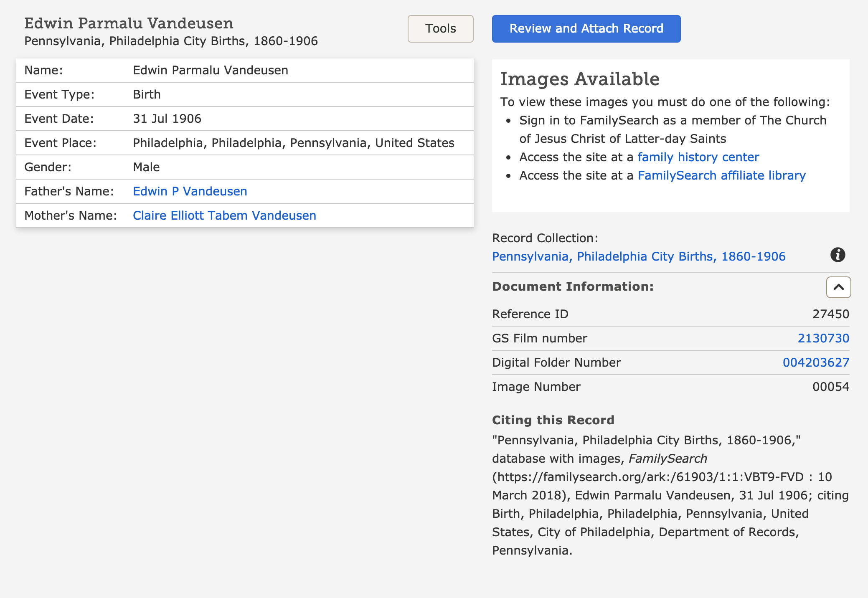
Task: Follow the family history center link
Action: pyautogui.click(x=698, y=157)
